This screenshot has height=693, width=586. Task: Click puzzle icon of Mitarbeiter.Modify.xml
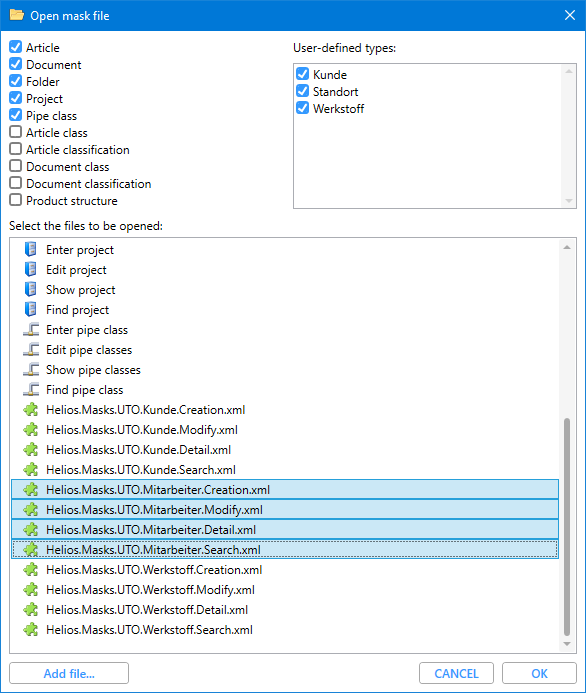pyautogui.click(x=31, y=510)
